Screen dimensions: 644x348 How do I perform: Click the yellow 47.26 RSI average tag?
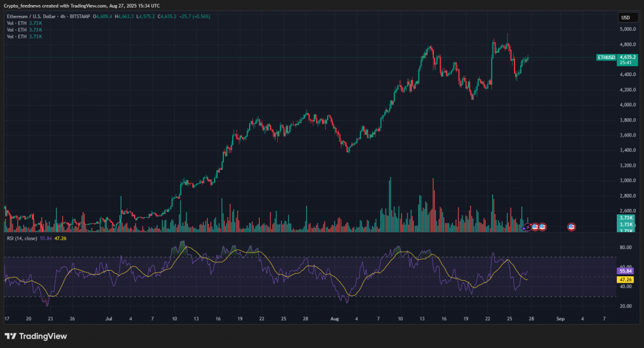(626, 279)
